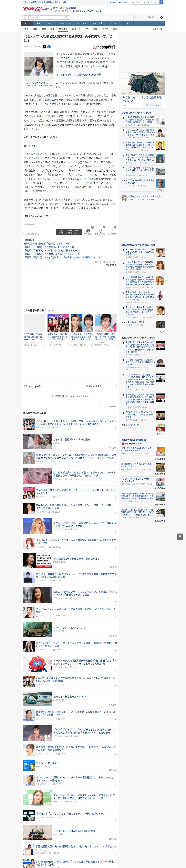186x868 pixels.
Task: Click the 記事に関する報告 report icon link
Action: 31,233
